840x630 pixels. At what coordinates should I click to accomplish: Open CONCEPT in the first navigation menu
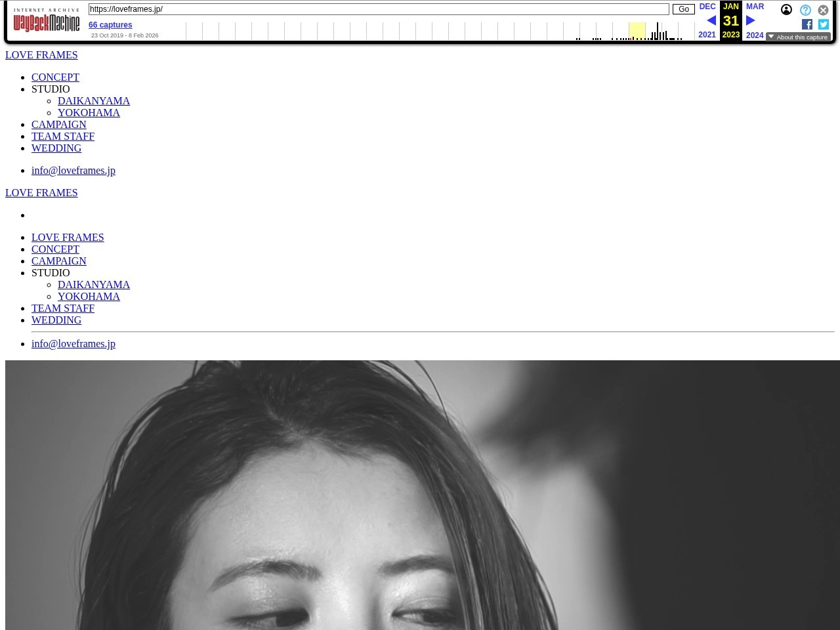pyautogui.click(x=55, y=77)
